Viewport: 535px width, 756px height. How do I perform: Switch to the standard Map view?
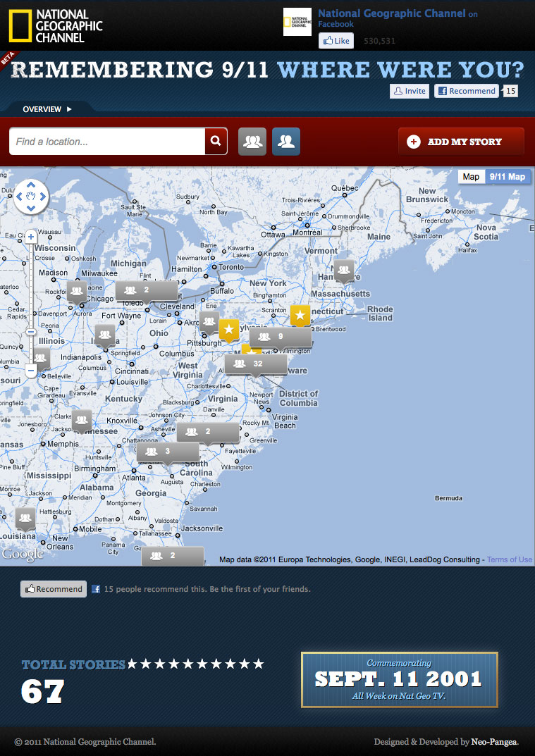click(x=472, y=176)
